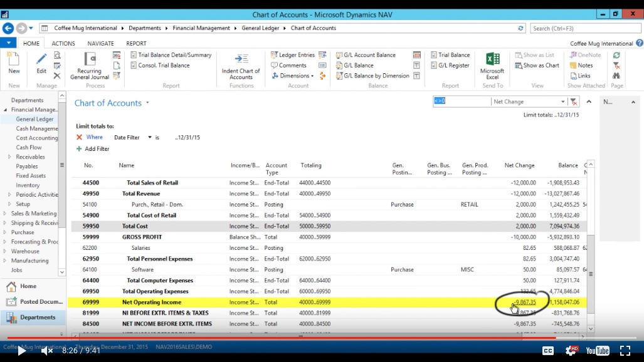Click the Search box

[585, 28]
